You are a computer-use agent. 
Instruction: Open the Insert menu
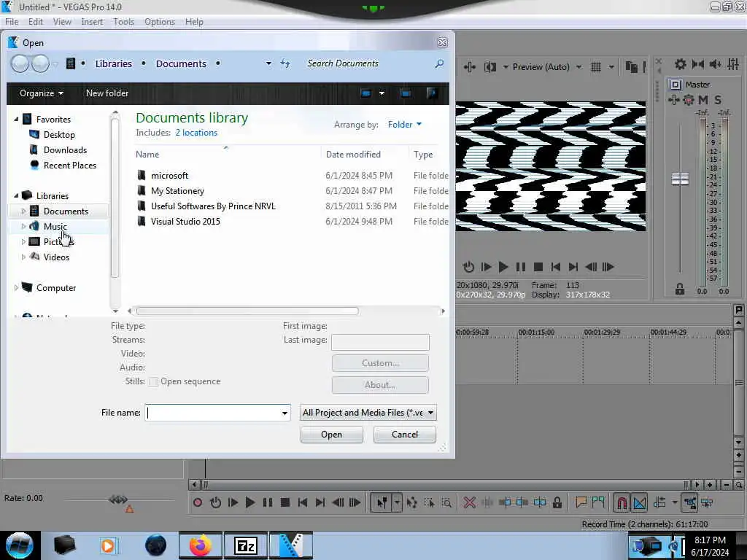(x=92, y=22)
